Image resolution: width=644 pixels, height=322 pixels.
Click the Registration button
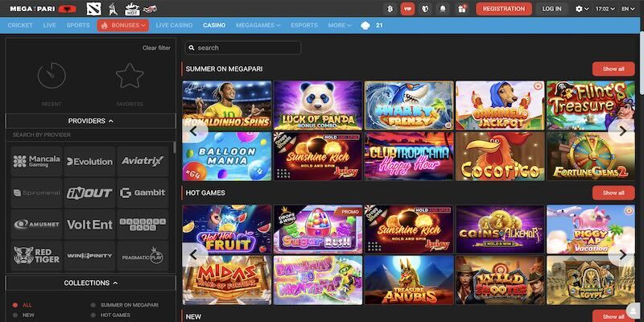(504, 9)
